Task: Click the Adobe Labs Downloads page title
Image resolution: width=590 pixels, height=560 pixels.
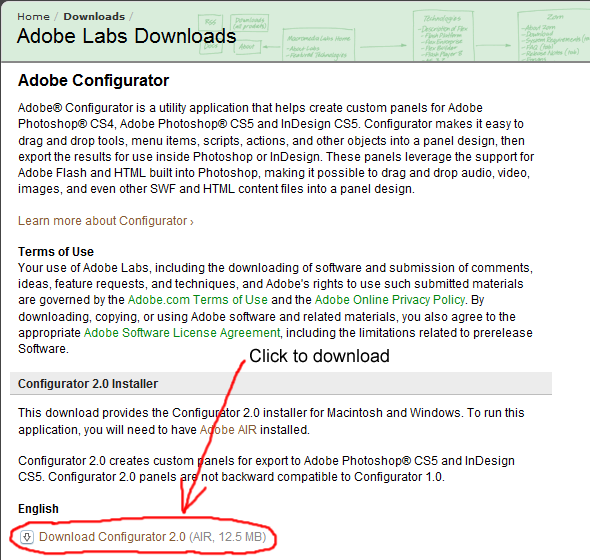Action: [x=127, y=36]
